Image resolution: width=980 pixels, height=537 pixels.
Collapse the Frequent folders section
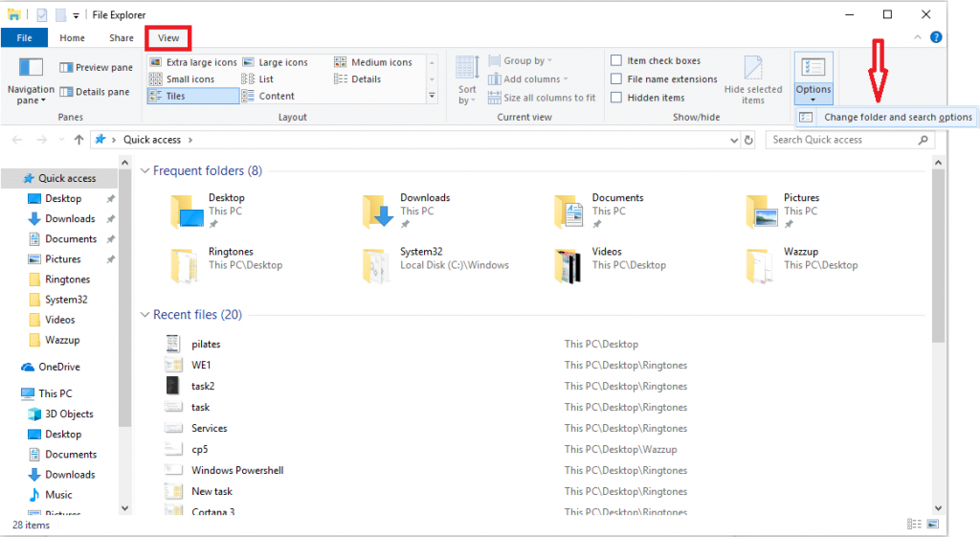tap(145, 170)
